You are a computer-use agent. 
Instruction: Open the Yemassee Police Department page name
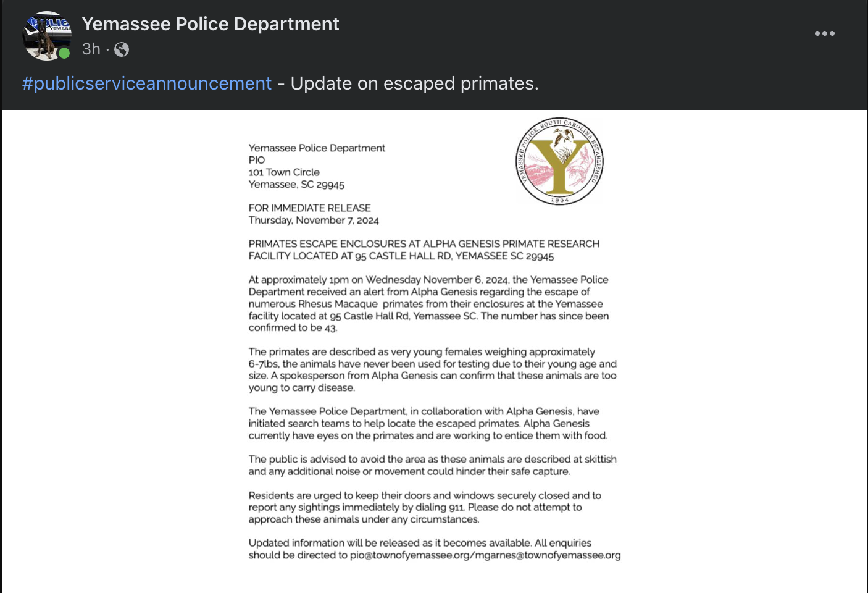coord(211,24)
